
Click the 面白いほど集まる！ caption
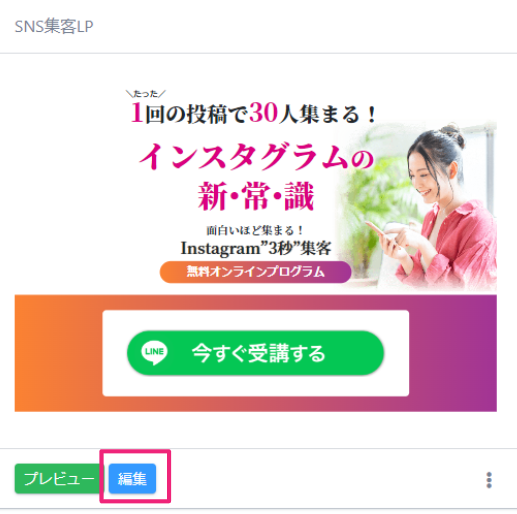tap(255, 230)
